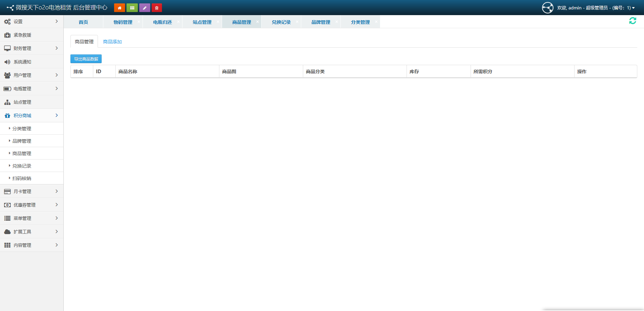Select 品牌管理 in the sidebar submenu
Image resolution: width=644 pixels, height=311 pixels.
22,141
